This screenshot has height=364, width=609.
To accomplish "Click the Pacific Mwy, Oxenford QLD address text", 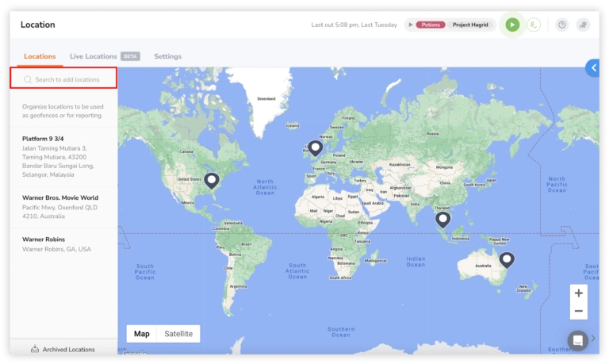I will (59, 212).
